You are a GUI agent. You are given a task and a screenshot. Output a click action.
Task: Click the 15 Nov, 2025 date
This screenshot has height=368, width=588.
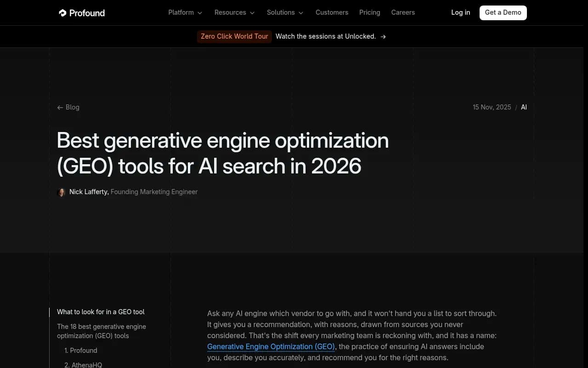point(492,107)
